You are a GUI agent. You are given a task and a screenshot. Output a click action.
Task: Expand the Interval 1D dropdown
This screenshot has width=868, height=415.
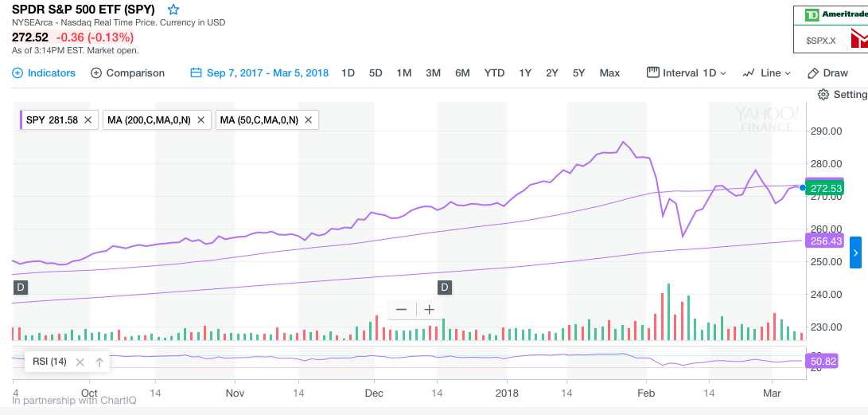pos(687,72)
